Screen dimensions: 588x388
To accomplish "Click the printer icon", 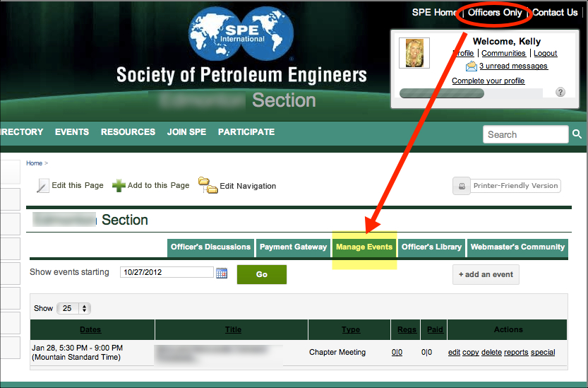I will pos(462,186).
